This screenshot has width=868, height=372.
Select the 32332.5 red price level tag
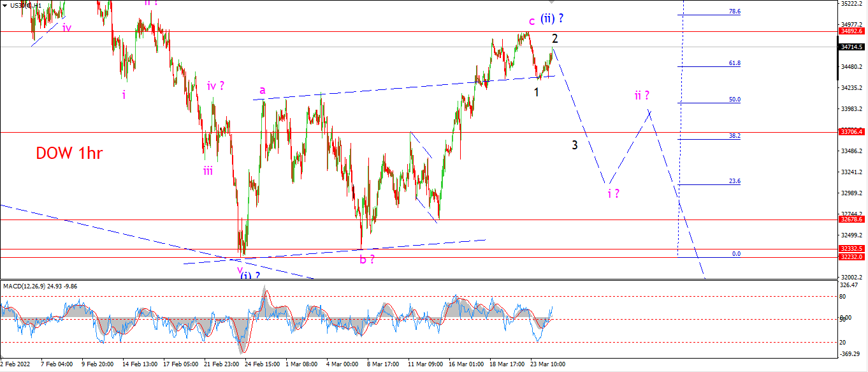coord(852,248)
